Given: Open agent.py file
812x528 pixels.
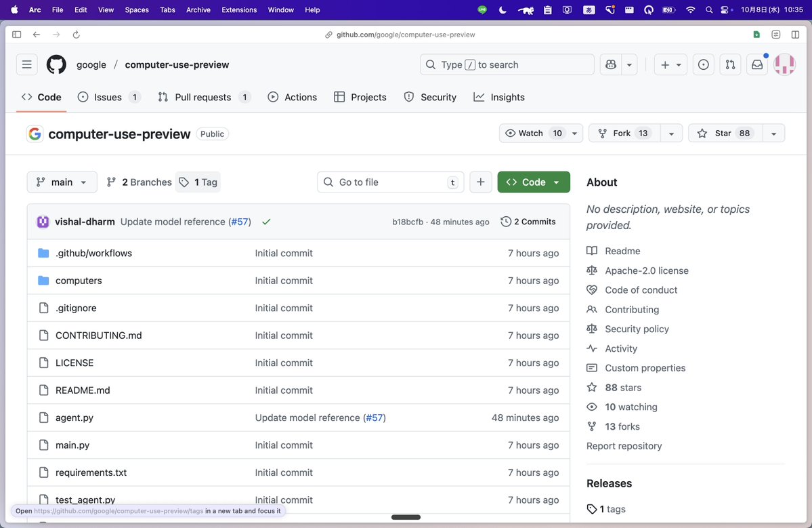Looking at the screenshot, I should click(74, 418).
